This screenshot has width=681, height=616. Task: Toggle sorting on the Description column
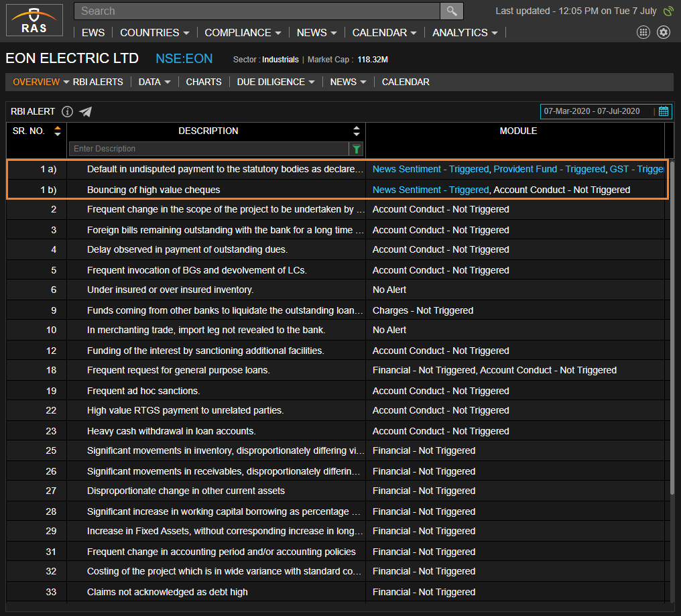click(357, 131)
